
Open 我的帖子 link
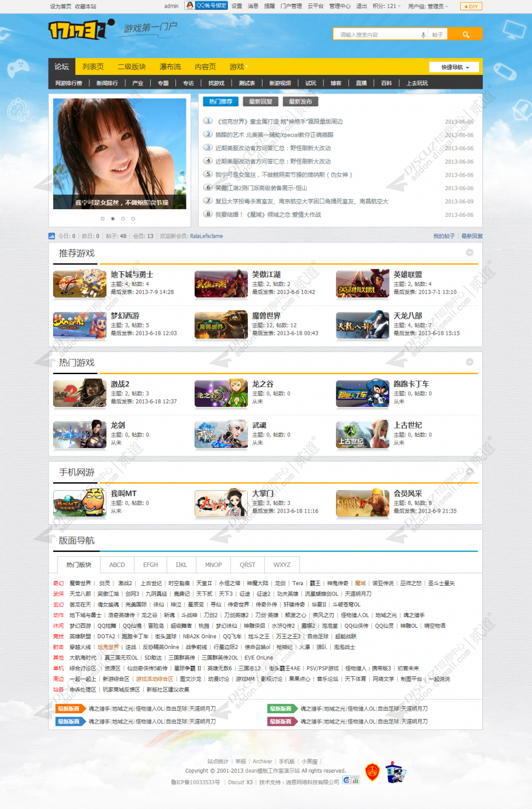[x=444, y=236]
